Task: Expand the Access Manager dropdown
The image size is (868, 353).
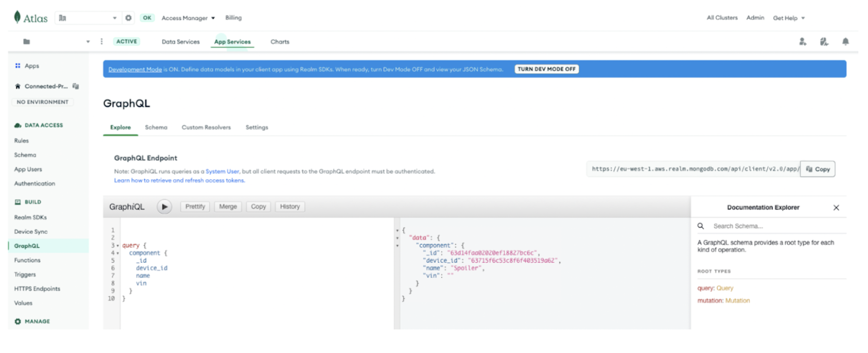Action: 188,18
